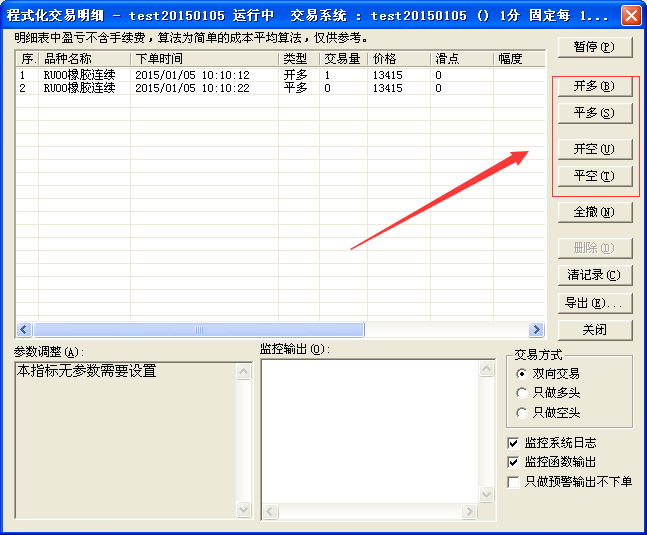Click the 开多(B) open long button
Viewport: 647px width, 535px height.
[595, 86]
